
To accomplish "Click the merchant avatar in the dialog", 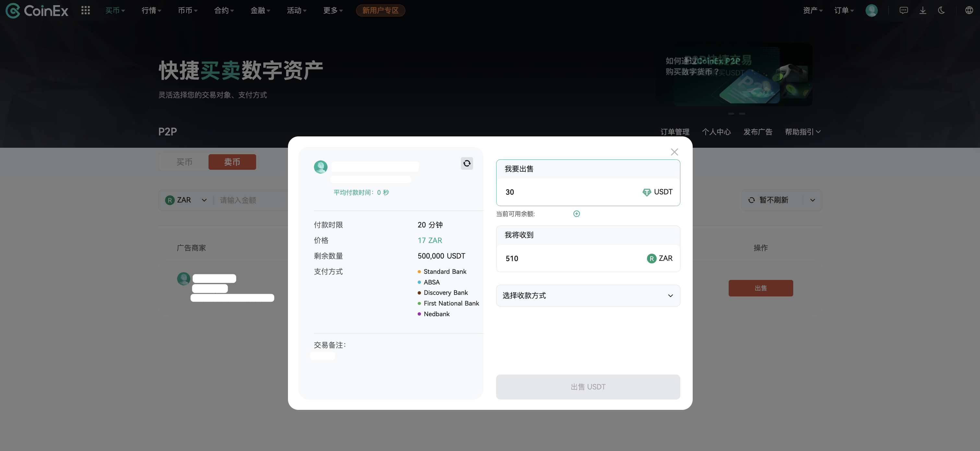I will click(320, 167).
